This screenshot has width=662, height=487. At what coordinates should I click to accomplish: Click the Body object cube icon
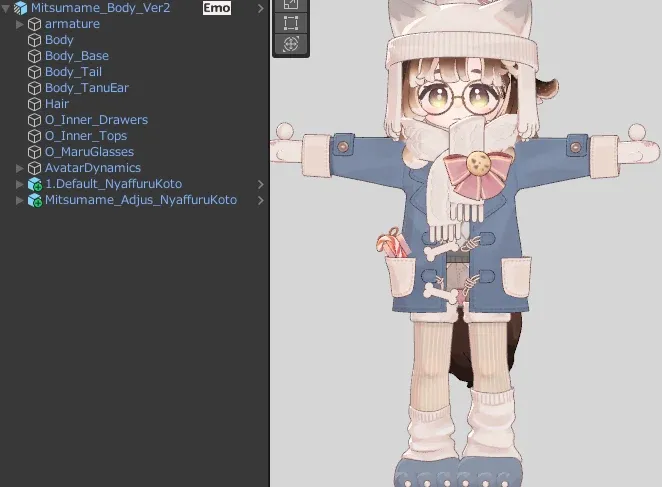point(34,41)
